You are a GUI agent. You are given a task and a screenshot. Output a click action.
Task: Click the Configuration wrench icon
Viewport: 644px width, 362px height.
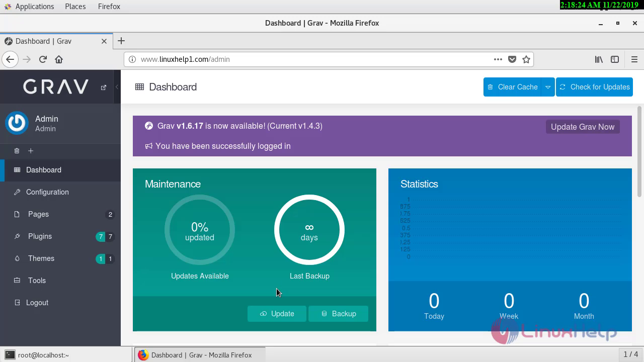17,192
